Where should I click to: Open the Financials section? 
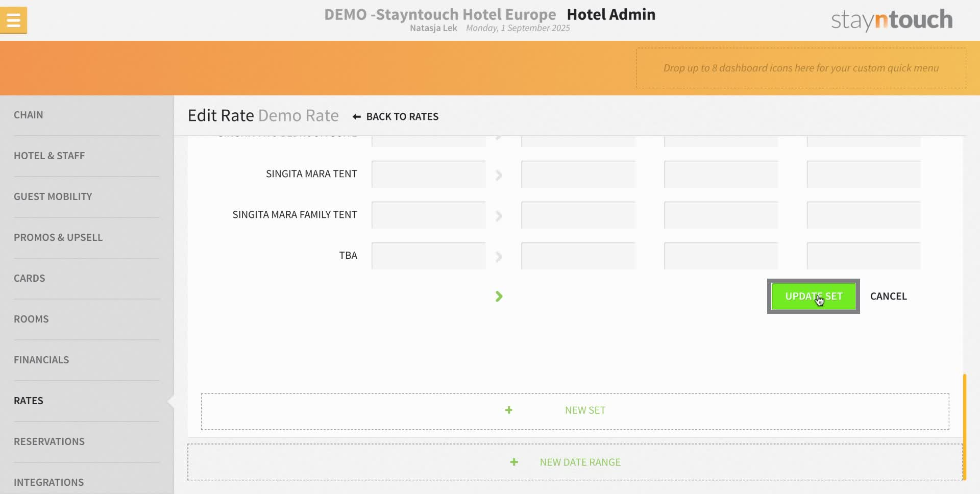[x=41, y=360]
